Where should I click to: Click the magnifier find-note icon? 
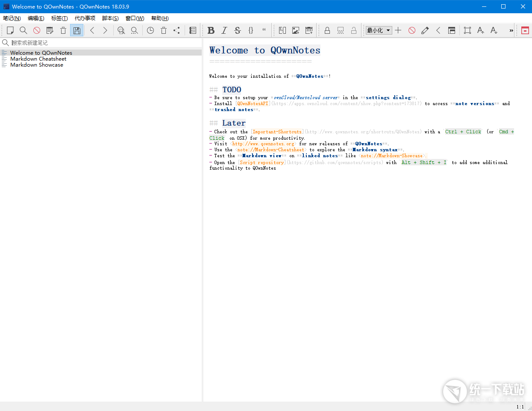pos(24,30)
